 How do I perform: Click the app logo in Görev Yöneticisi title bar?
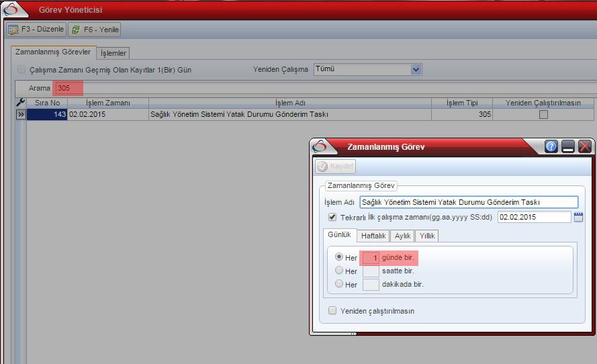click(x=11, y=10)
